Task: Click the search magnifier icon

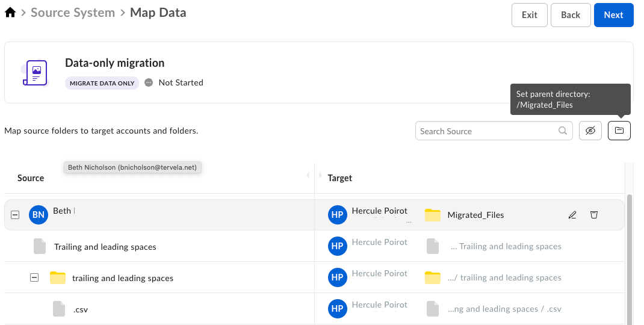Action: (563, 131)
